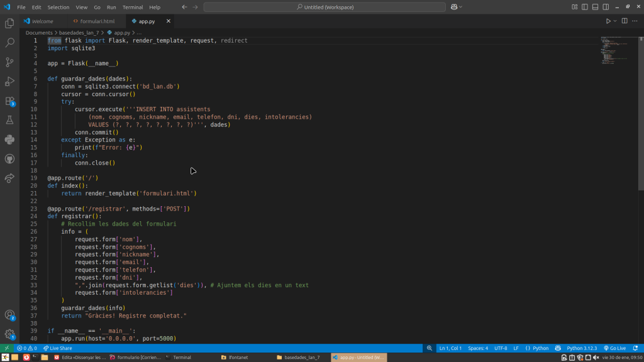This screenshot has height=362, width=644.
Task: Toggle the primary side bar visibility
Action: pyautogui.click(x=585, y=7)
